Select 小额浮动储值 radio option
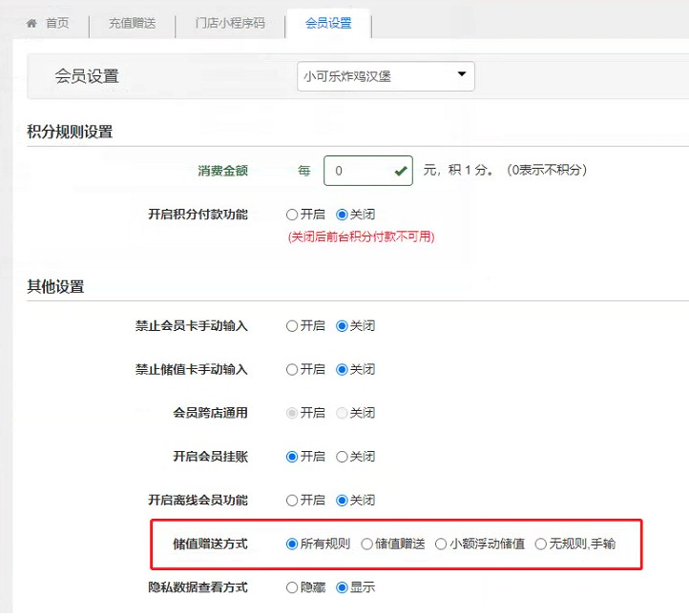Viewport: 689px width, 616px height. point(442,544)
